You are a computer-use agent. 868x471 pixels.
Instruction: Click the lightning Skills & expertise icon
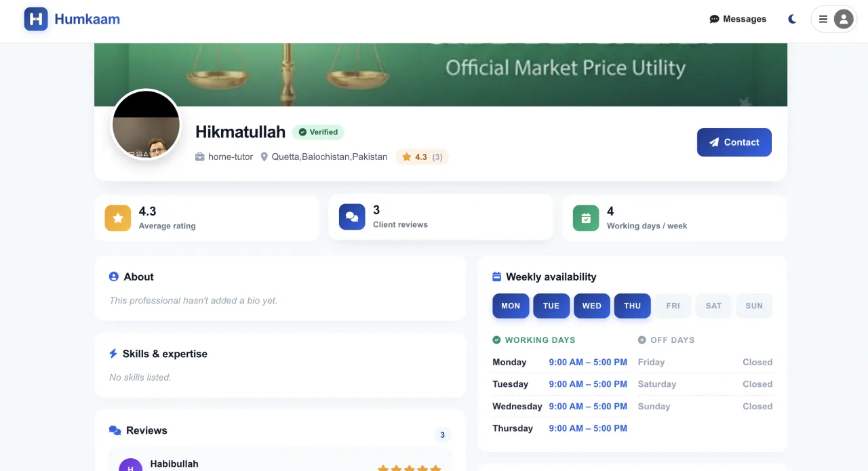(113, 354)
